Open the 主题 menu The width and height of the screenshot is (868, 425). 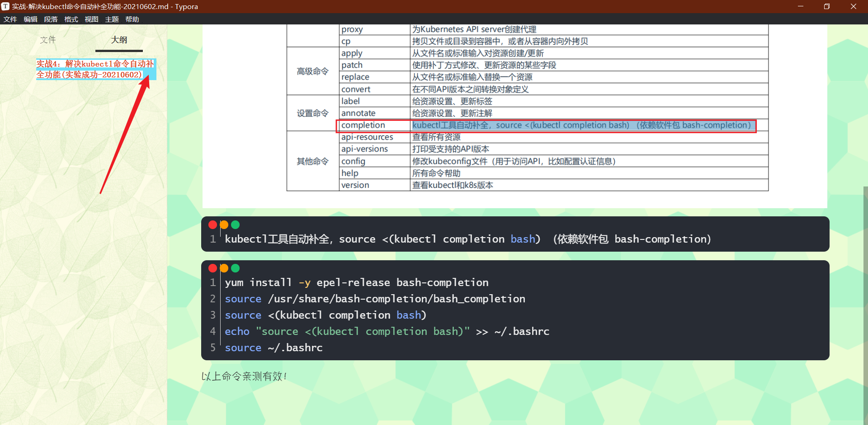coord(112,19)
